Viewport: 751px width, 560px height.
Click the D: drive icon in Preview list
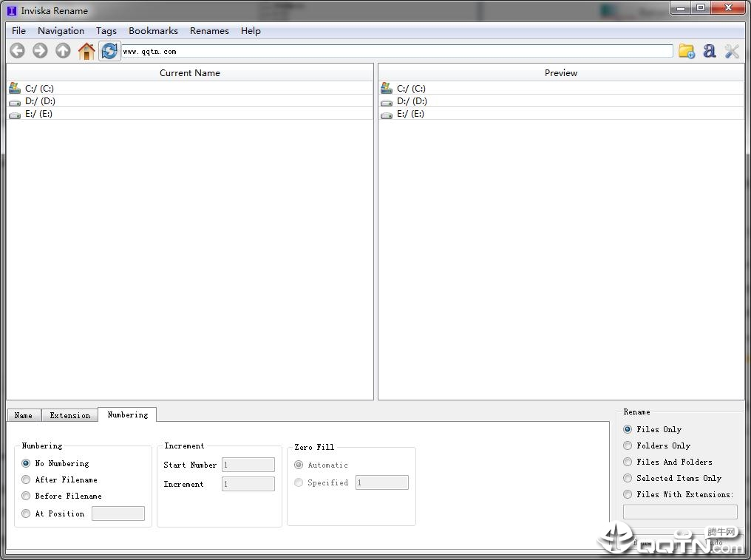click(387, 101)
